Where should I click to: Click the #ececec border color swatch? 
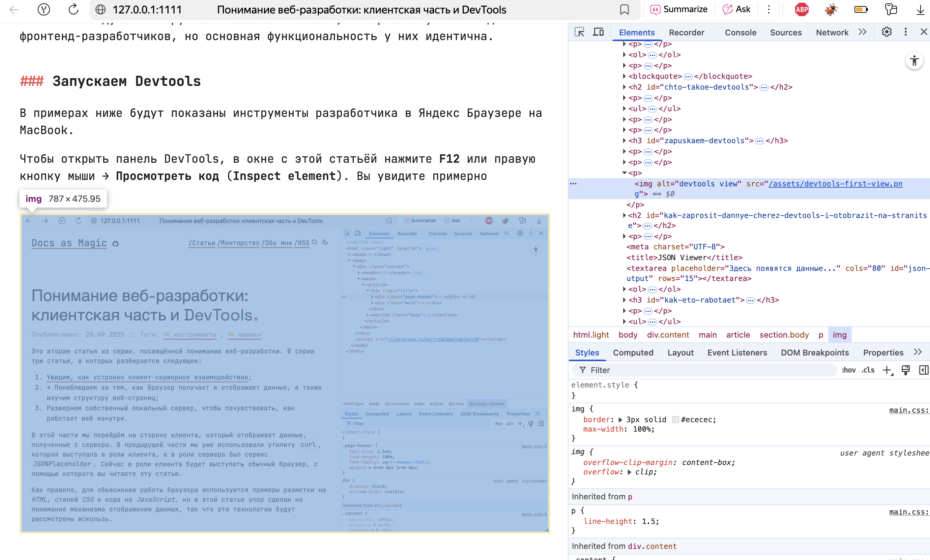click(x=676, y=420)
